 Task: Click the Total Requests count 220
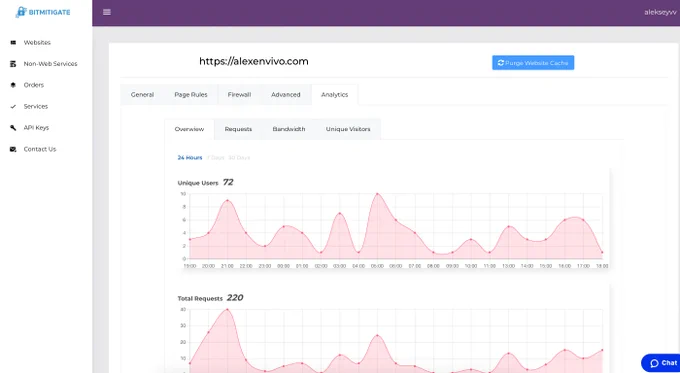[235, 298]
